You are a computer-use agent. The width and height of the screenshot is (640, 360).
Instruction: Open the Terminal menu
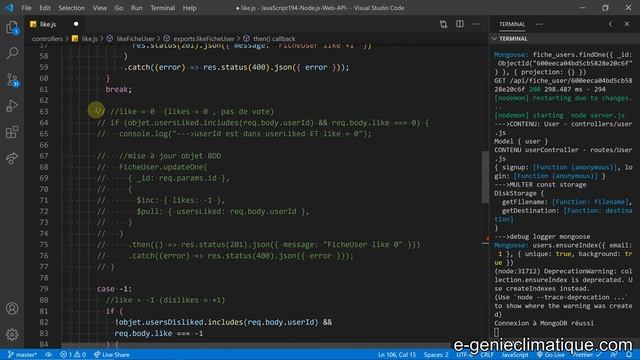pyautogui.click(x=162, y=8)
